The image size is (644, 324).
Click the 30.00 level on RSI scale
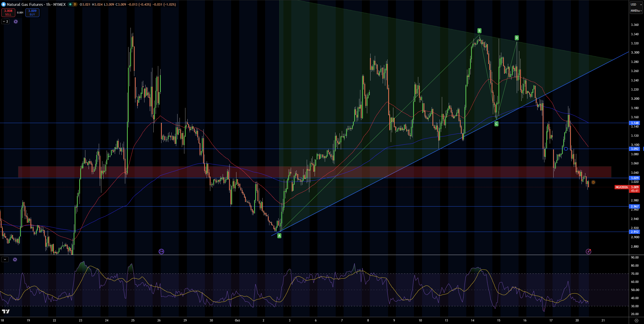pos(635,306)
